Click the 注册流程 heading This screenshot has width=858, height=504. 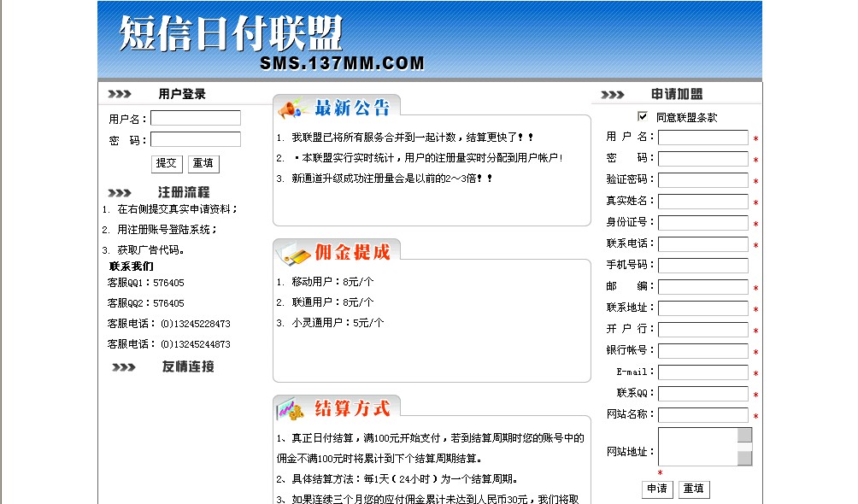click(x=184, y=192)
